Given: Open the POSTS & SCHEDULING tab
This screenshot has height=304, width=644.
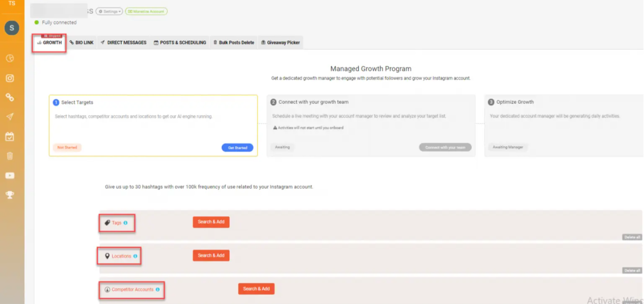Looking at the screenshot, I should (x=180, y=42).
